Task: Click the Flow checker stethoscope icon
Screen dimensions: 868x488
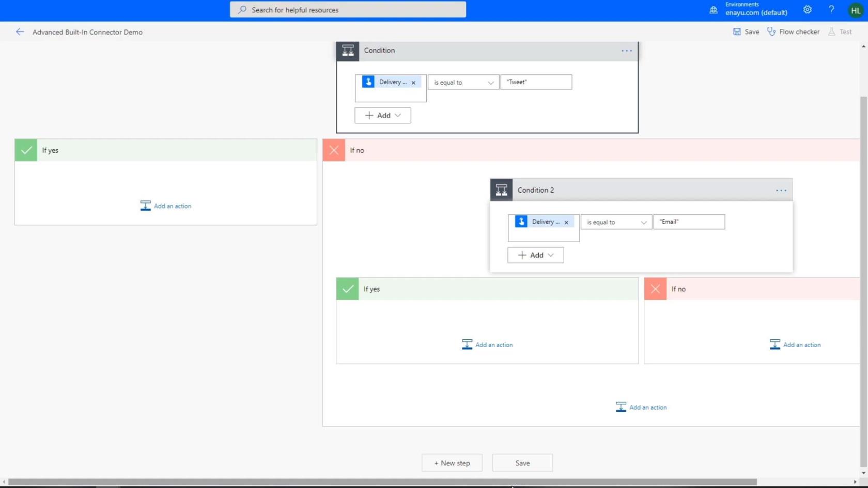Action: [x=771, y=32]
